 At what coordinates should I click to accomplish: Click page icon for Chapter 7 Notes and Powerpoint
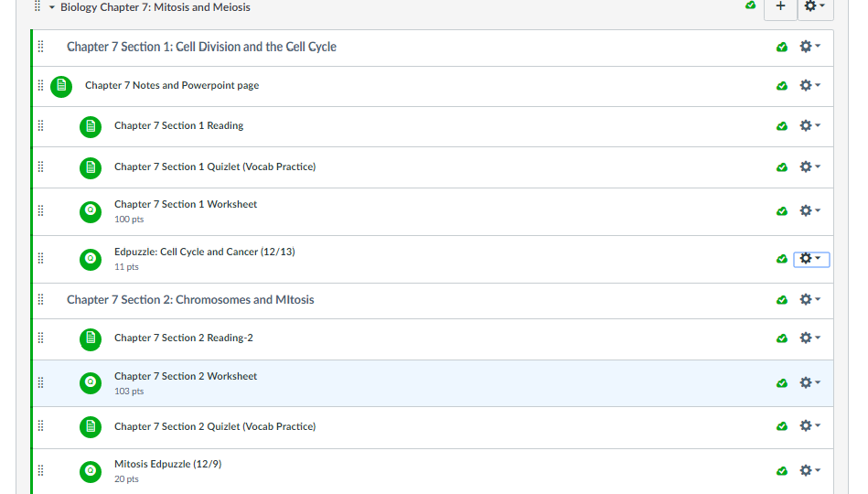(x=61, y=86)
